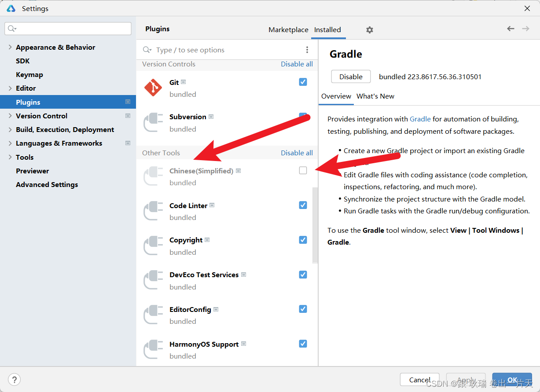
Task: Focus the settings search field
Action: click(68, 29)
